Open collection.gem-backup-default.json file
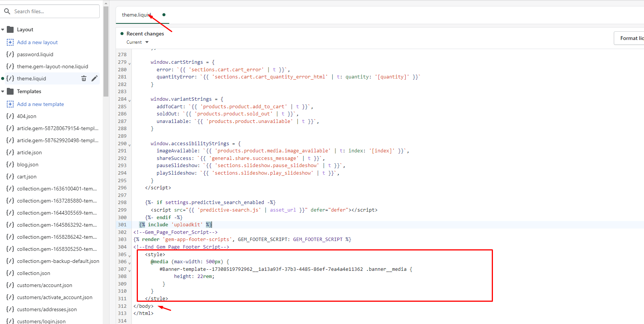This screenshot has height=324, width=644. tap(58, 261)
